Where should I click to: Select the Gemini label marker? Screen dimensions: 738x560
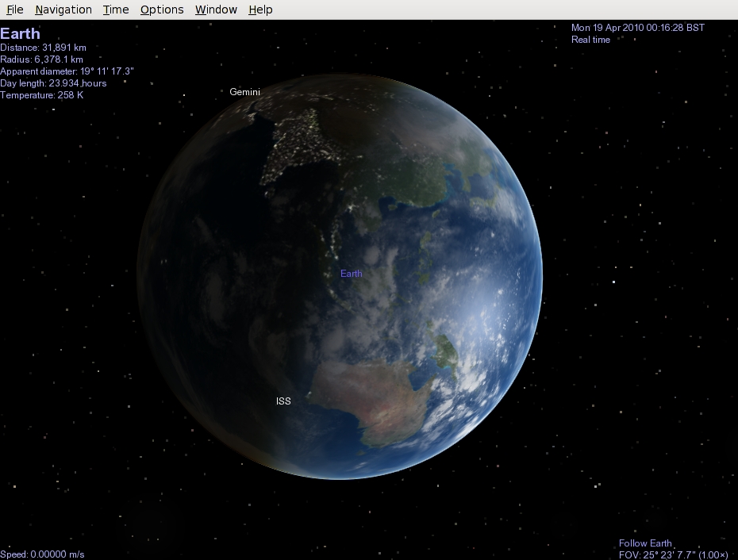(244, 92)
